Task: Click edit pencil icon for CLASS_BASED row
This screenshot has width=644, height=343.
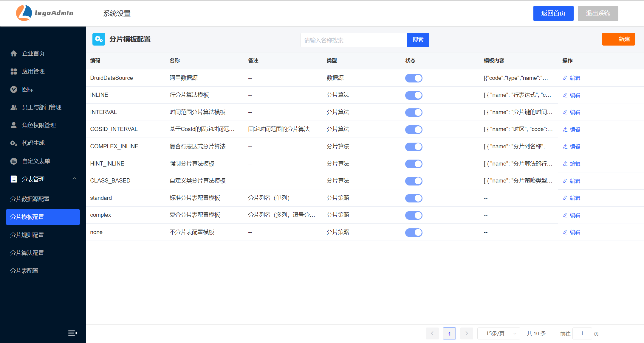Action: [x=565, y=181]
